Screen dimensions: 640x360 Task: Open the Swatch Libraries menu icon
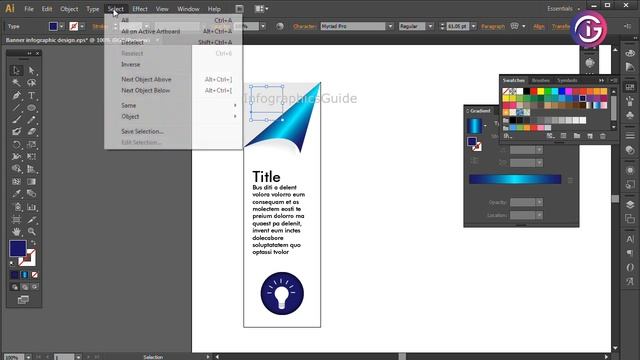507,136
